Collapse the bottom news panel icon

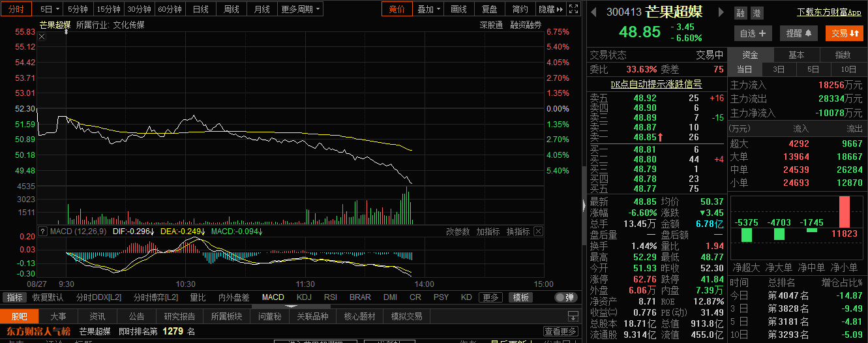[x=573, y=316]
